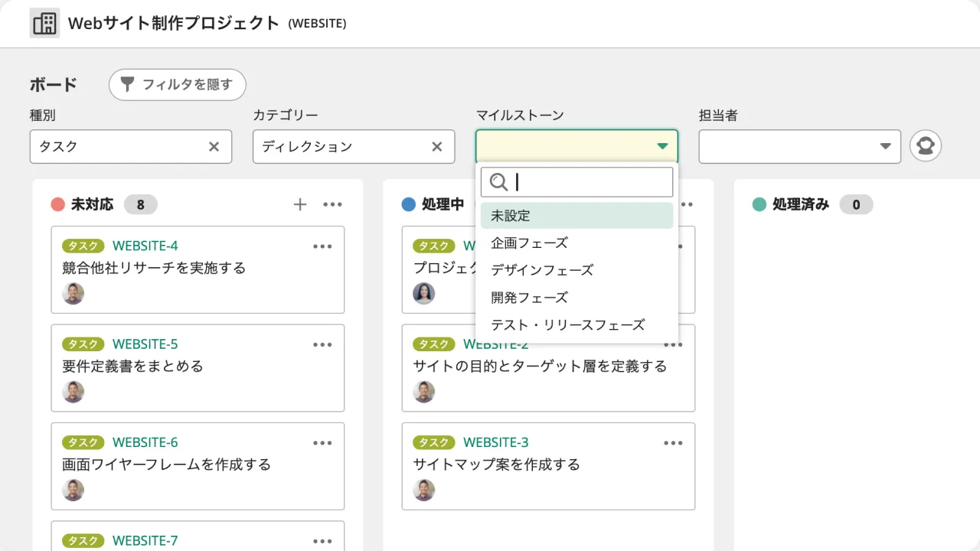Click the 処理中 blue status dot
Viewport: 980px width, 551px height.
point(409,204)
